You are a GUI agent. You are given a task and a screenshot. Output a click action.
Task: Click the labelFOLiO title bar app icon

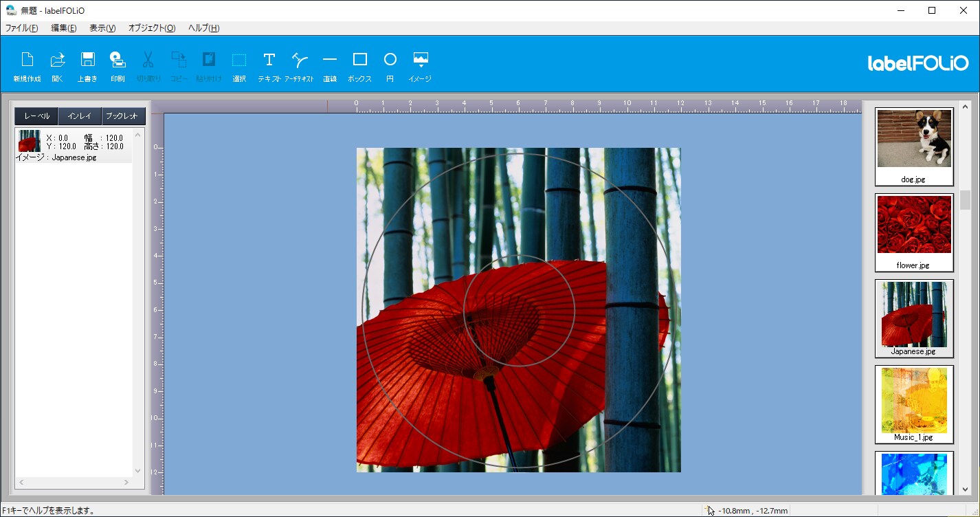click(x=11, y=10)
